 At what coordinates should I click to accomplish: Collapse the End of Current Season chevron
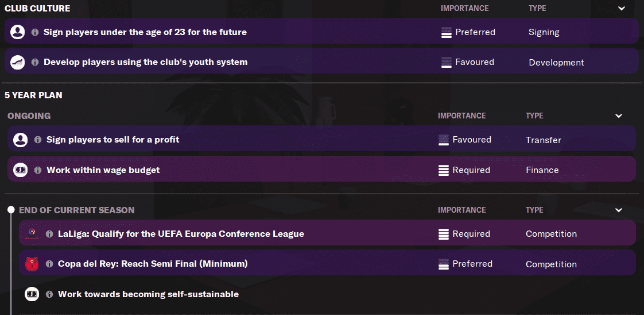619,210
